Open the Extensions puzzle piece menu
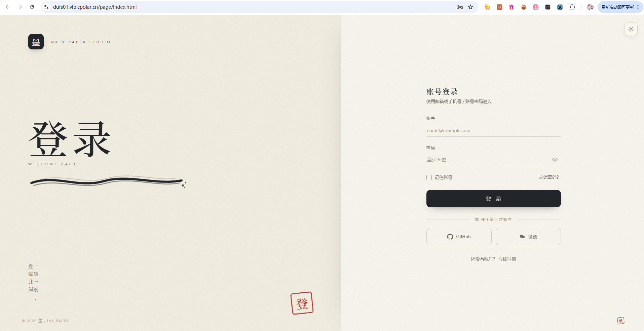 pyautogui.click(x=572, y=7)
